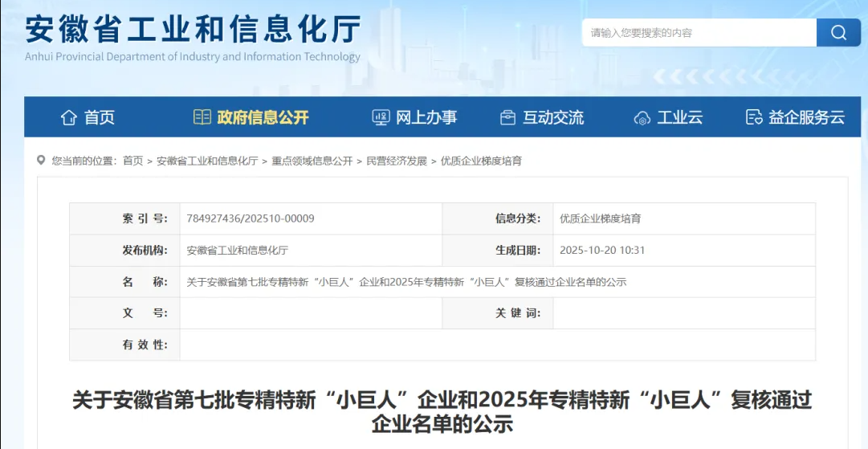This screenshot has height=449, width=868.
Task: Click the 安徽省工业和信息化厅 site logo title
Action: click(193, 31)
